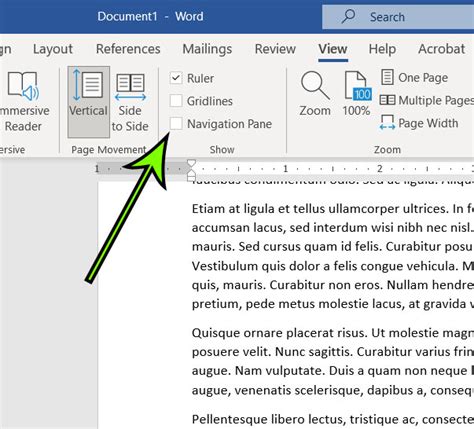Go to the Help tab
Image resolution: width=474 pixels, height=429 pixels.
(382, 49)
